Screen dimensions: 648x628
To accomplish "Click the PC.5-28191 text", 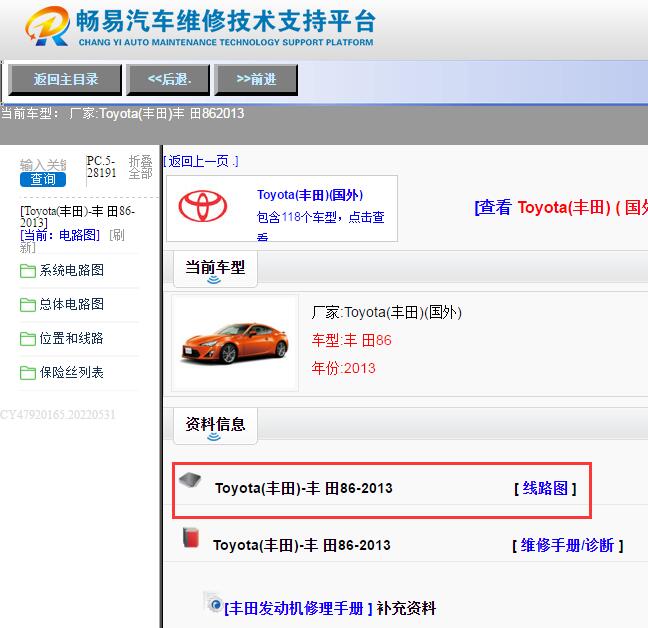I will pos(101,167).
